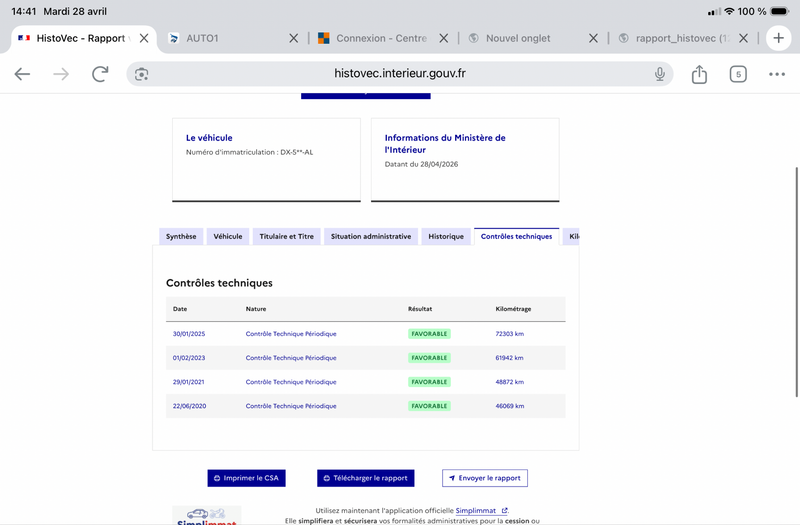Viewport: 800px width, 525px height.
Task: Reload the HistoVec page
Action: coord(100,74)
